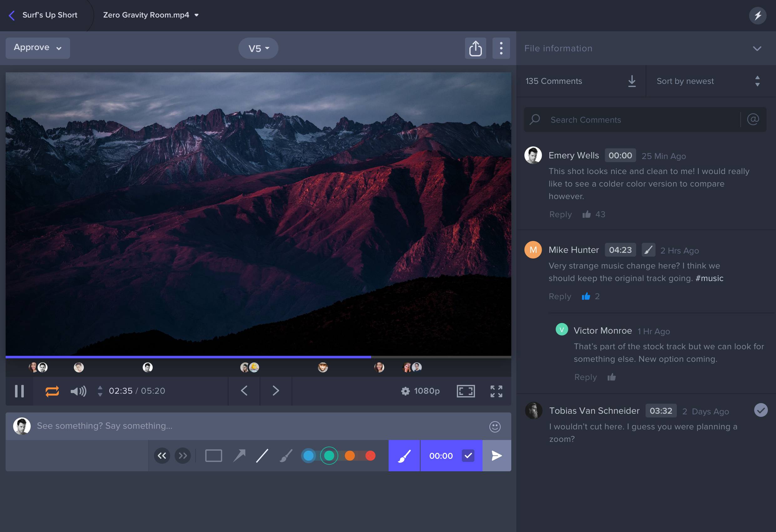Open the Sort by newest menu
776x532 pixels.
[708, 81]
